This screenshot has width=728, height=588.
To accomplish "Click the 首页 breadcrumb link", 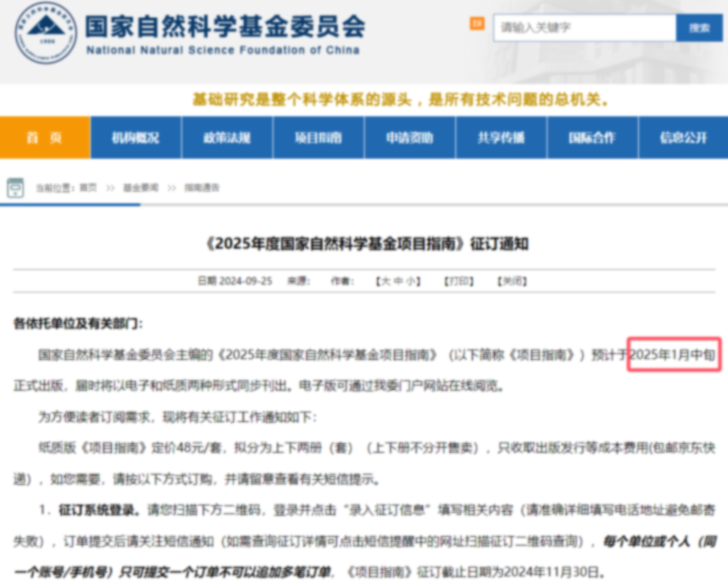I will (88, 188).
